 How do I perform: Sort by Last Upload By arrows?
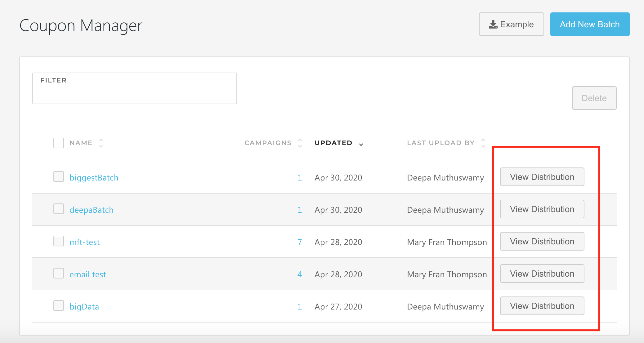coord(483,143)
